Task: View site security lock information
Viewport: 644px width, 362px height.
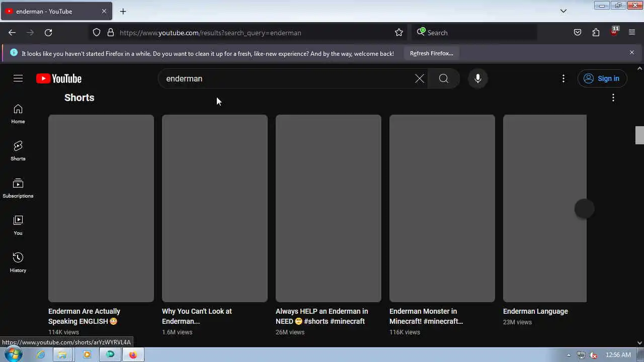Action: click(111, 33)
